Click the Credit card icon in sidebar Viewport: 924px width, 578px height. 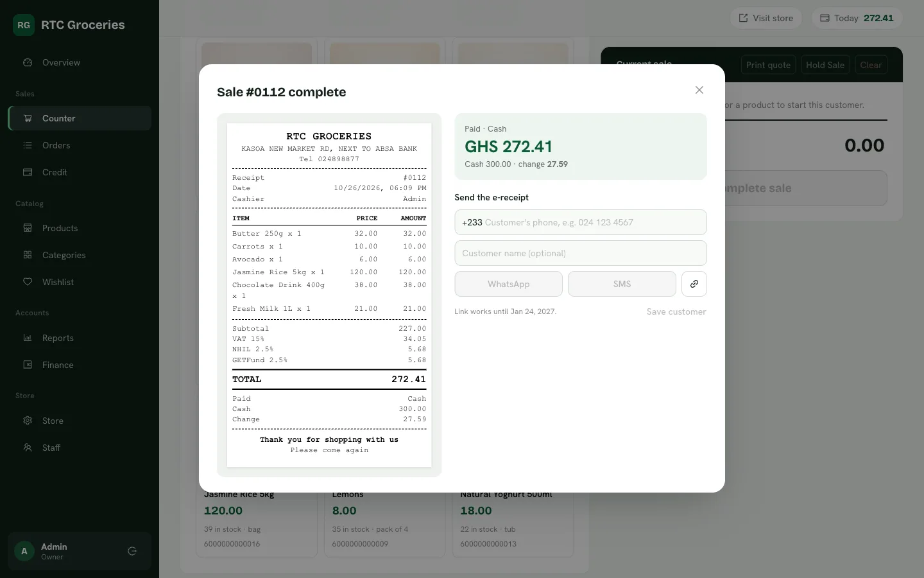28,172
